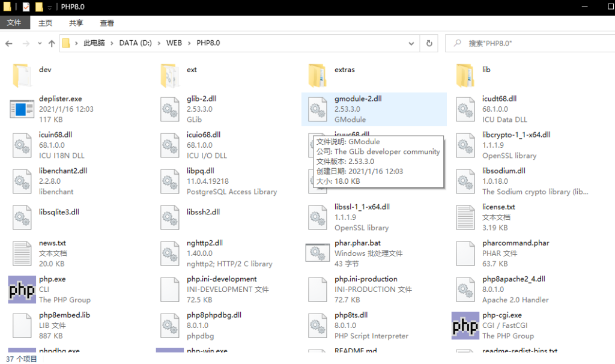Select the libpq.dll file icon
615x364 pixels.
click(170, 181)
